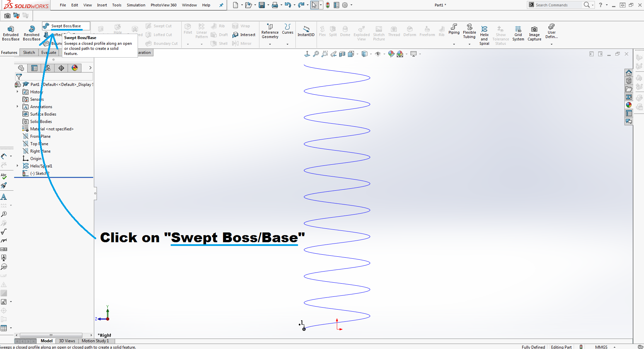Click the Grid System icon
Viewport: 644px width, 349px height.
[518, 33]
